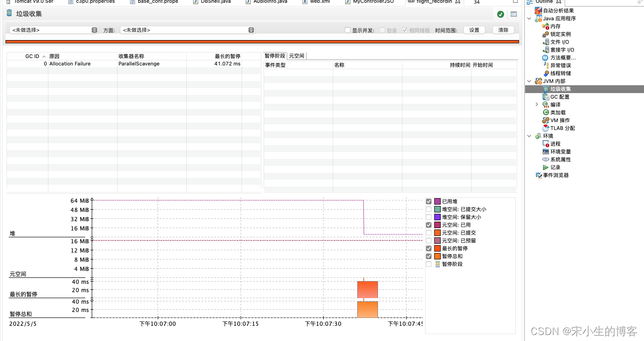Check the 元空间: 已预留 series

click(x=429, y=241)
